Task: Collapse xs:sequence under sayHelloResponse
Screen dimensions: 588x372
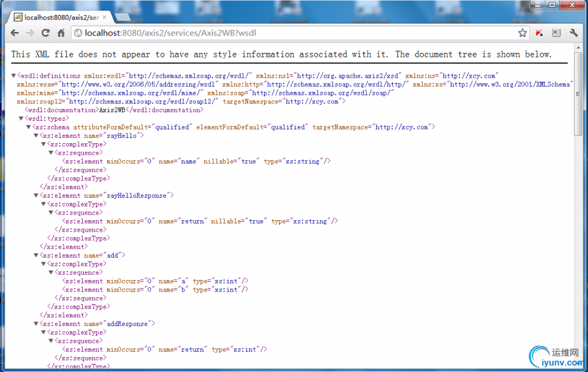Action: tap(51, 213)
